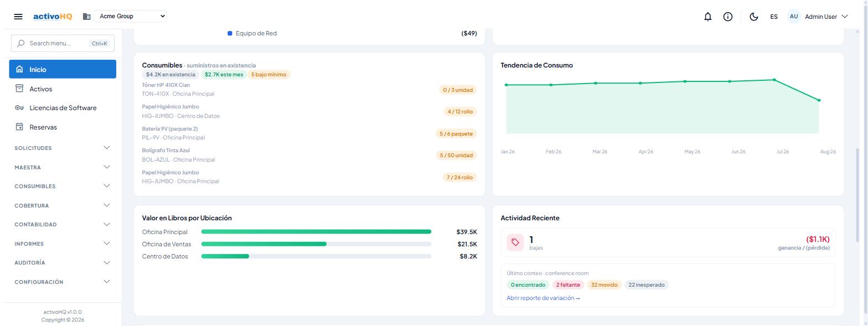This screenshot has width=868, height=326.
Task: Click the $21.5K Oficina de Ventas value
Action: pos(467,244)
